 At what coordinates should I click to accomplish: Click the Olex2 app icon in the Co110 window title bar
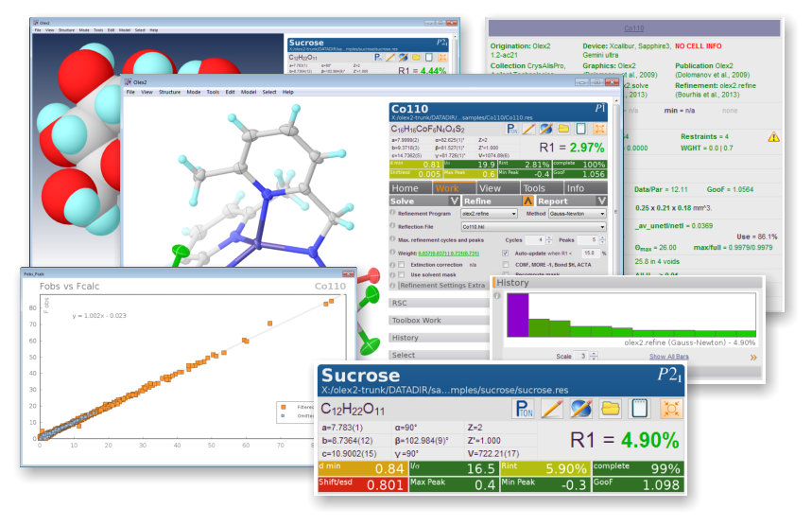click(x=128, y=82)
